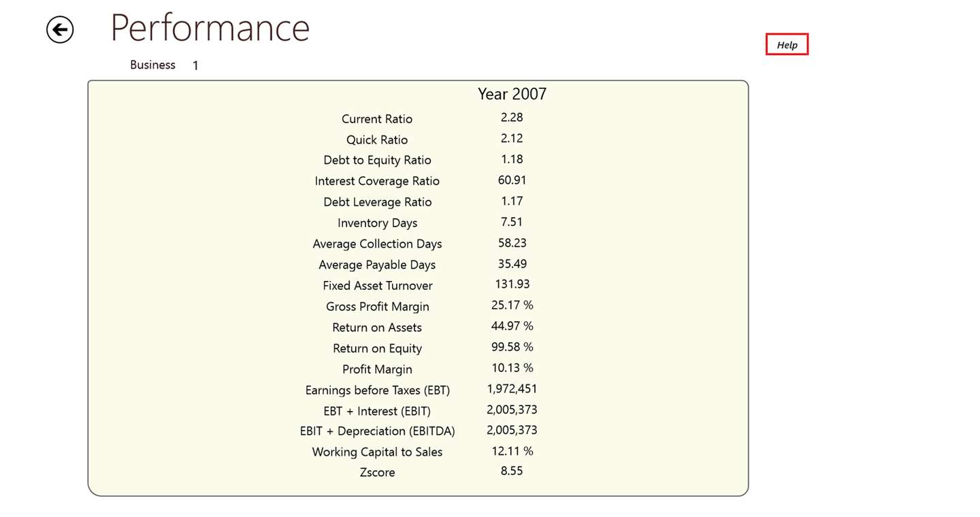
Task: Click the back arrow icon
Action: coord(60,30)
